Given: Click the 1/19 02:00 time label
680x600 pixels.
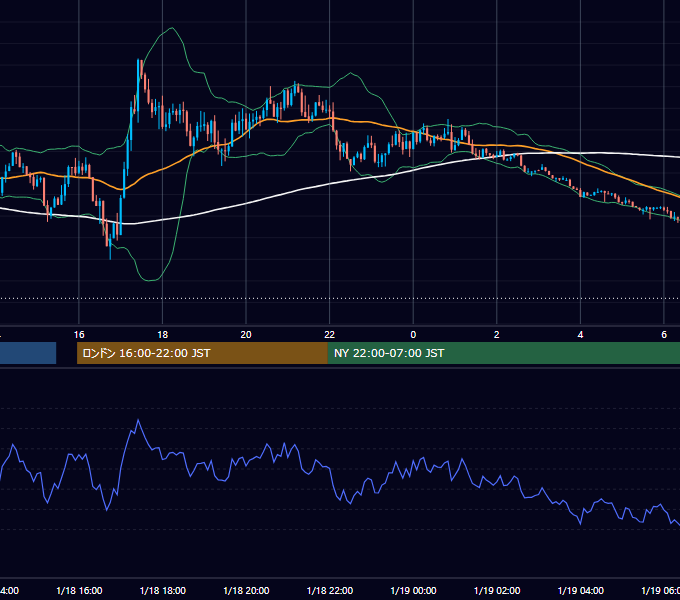Looking at the screenshot, I should (x=497, y=590).
